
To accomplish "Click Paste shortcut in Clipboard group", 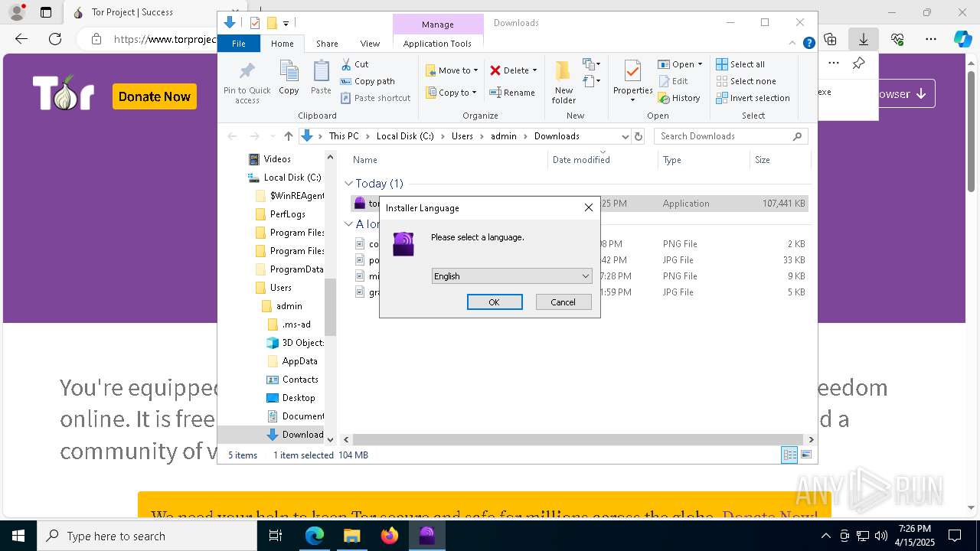I will 375,98.
